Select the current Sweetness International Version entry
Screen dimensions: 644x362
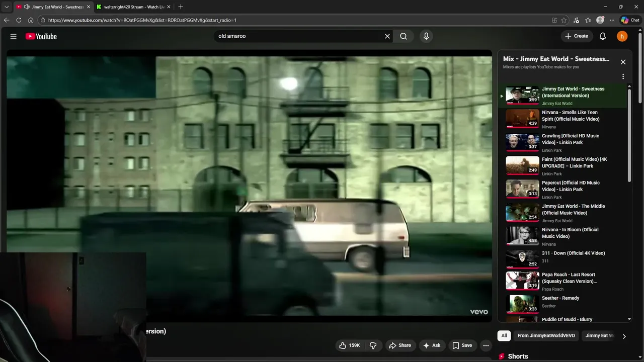(562, 96)
